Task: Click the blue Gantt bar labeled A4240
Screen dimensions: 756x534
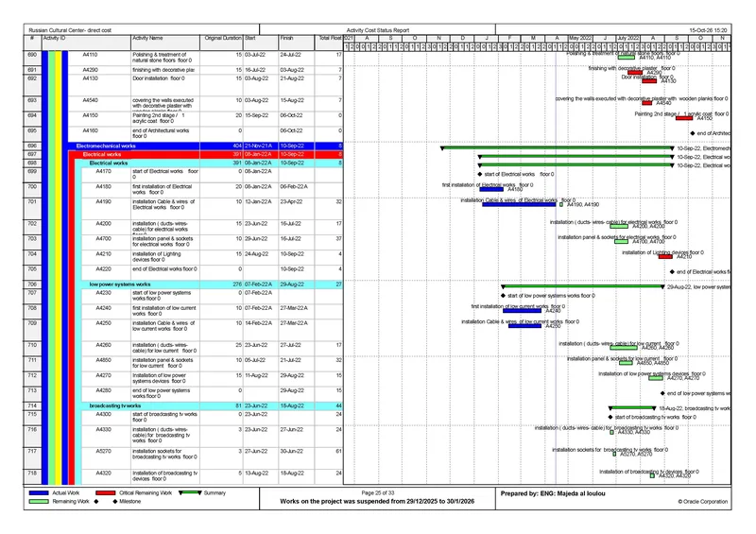Action: [x=522, y=311]
